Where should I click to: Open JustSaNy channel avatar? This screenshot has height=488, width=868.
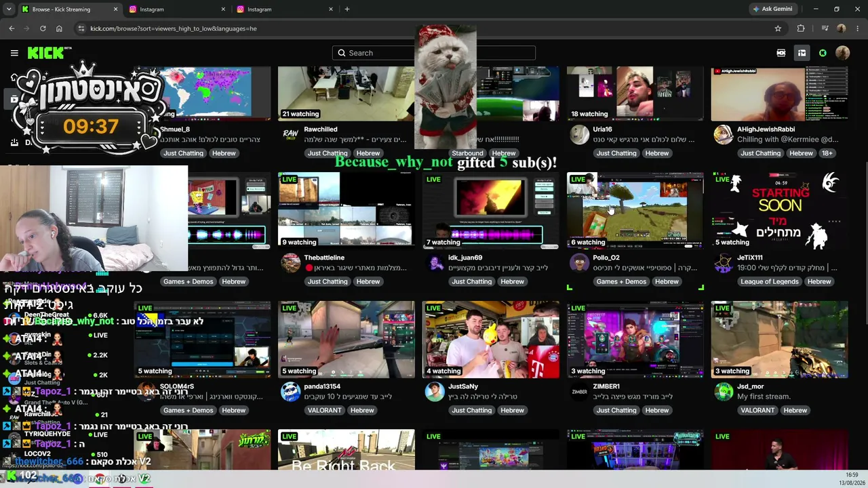coord(435,392)
